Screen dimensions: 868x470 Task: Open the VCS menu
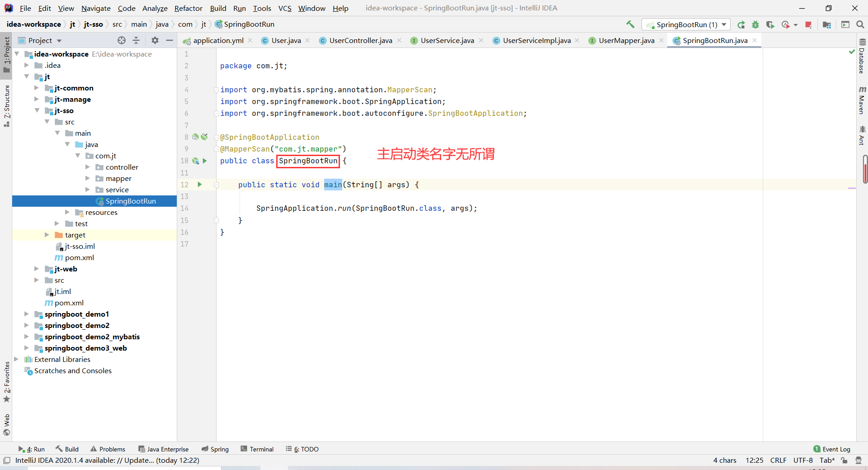(x=285, y=8)
